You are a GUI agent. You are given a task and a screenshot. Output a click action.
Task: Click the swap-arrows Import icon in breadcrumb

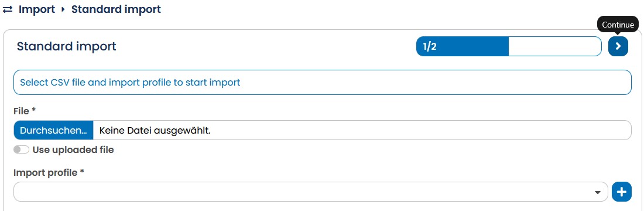tap(8, 9)
